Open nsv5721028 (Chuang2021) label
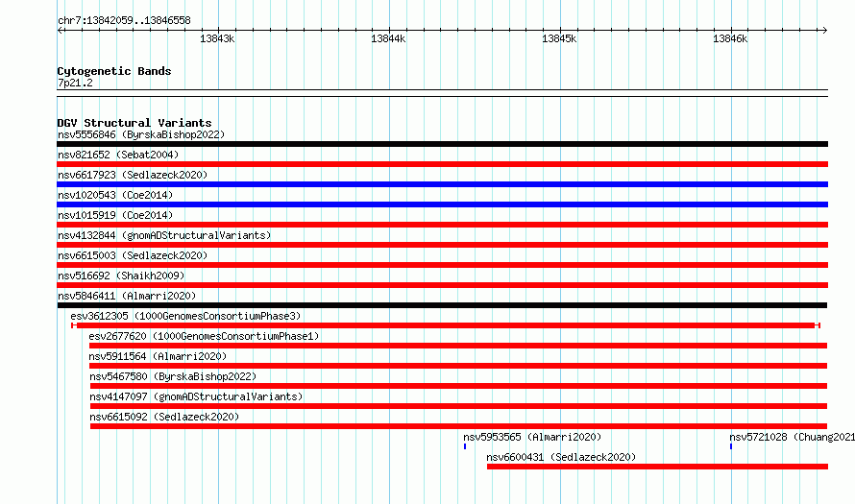Screen dimensions: 855x504 point(793,437)
